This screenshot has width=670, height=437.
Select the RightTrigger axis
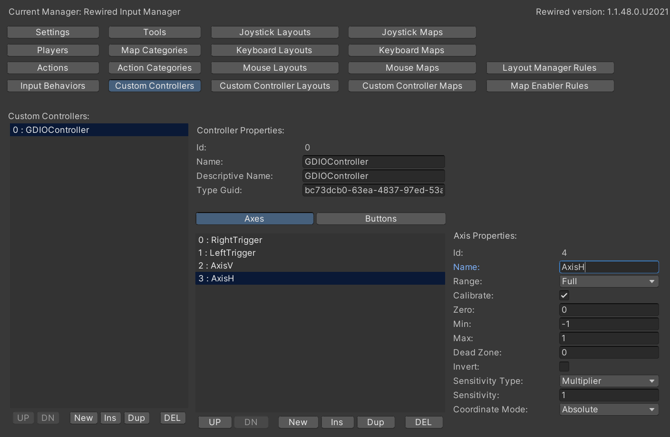click(320, 240)
